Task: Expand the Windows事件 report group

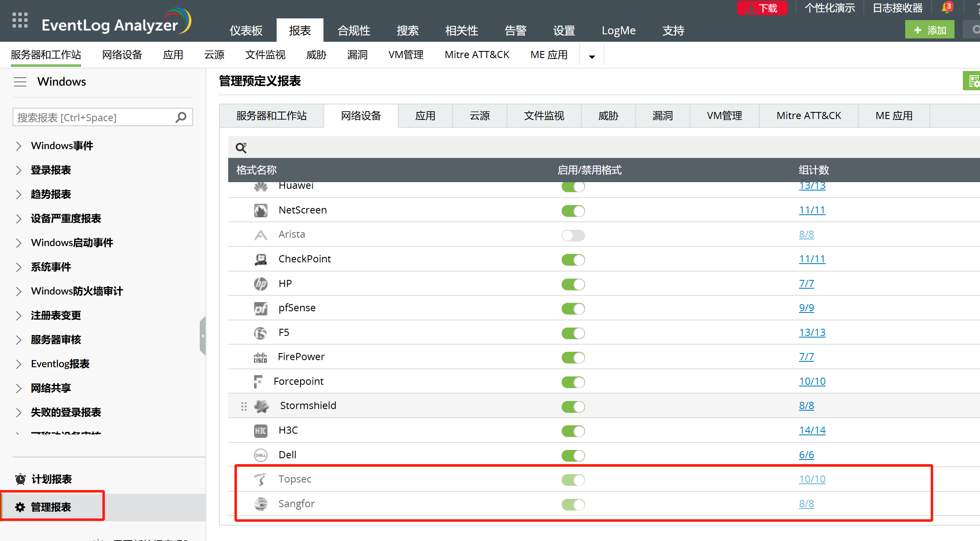Action: (x=18, y=146)
